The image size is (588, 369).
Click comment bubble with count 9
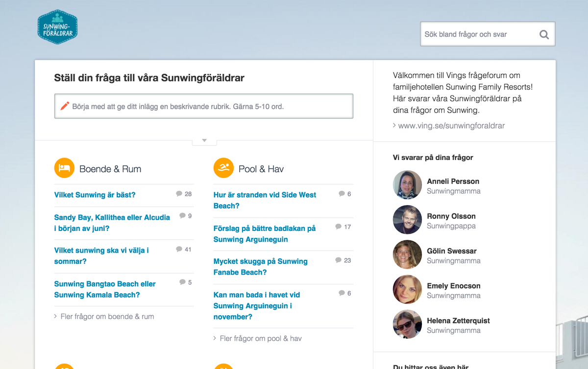click(183, 215)
